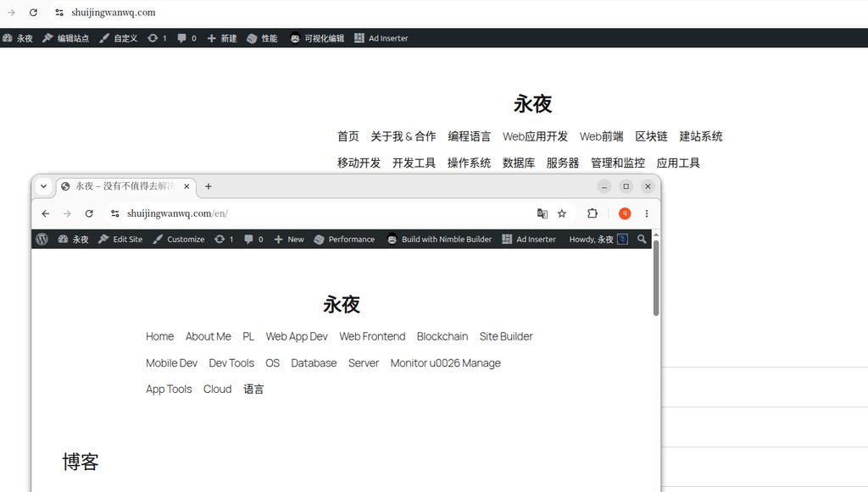
Task: Click Edit Site in admin bar
Action: pyautogui.click(x=120, y=240)
